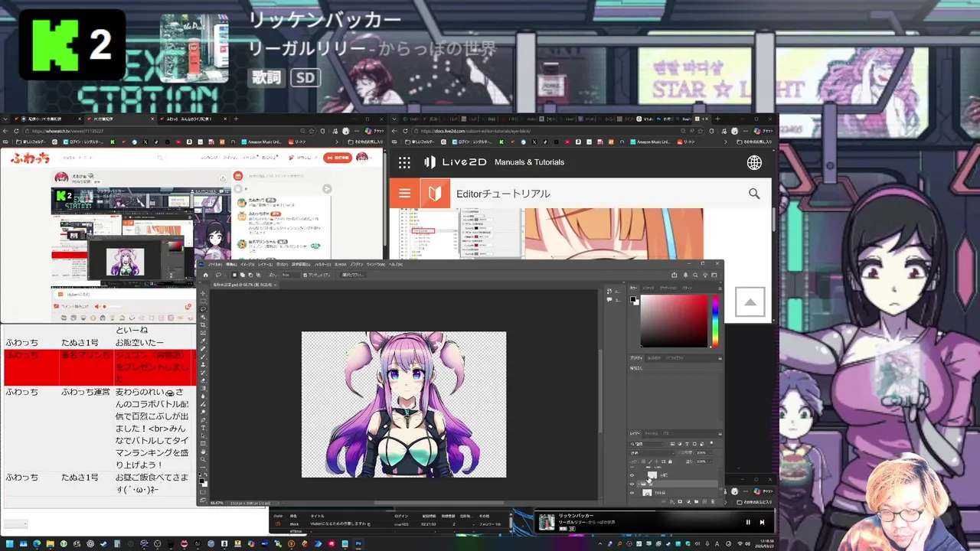Toggle lock all padlock in Layers panel
The height and width of the screenshot is (551, 980).
tap(670, 461)
